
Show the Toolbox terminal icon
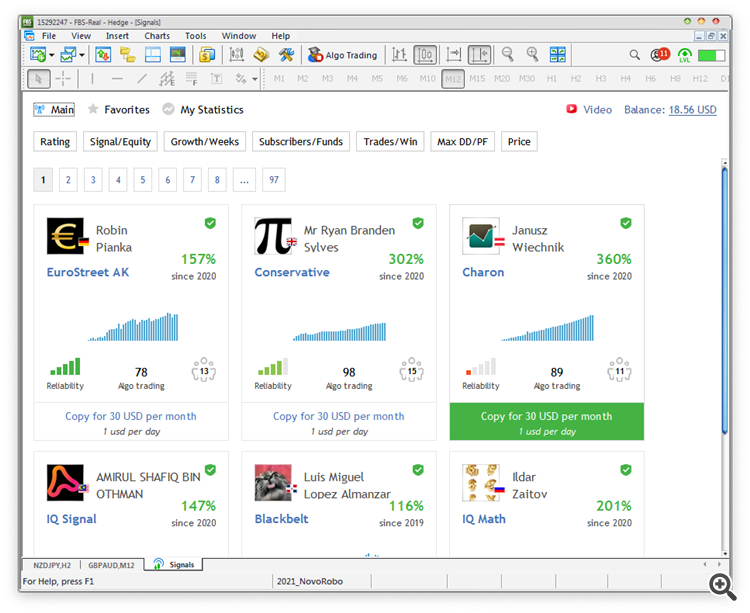click(x=177, y=55)
